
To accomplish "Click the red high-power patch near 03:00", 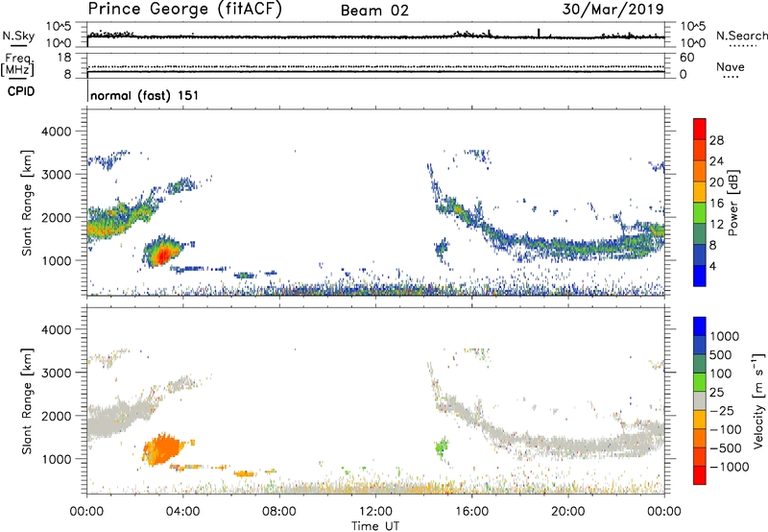I will (x=161, y=254).
